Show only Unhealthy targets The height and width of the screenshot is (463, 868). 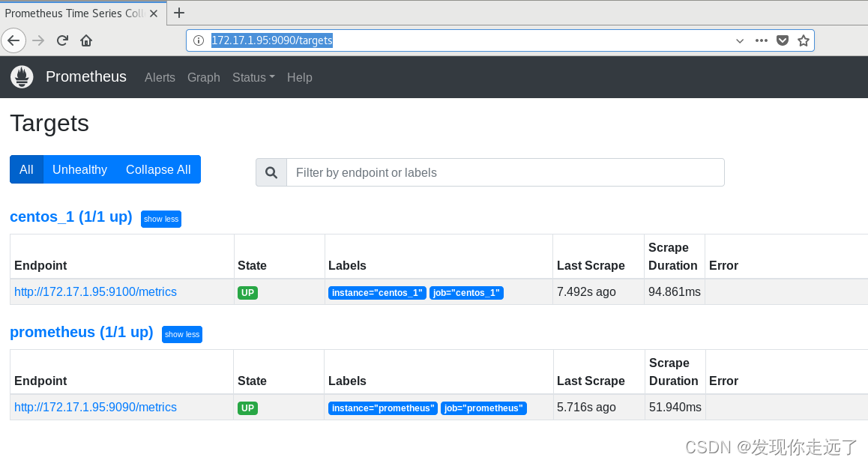[x=79, y=169]
